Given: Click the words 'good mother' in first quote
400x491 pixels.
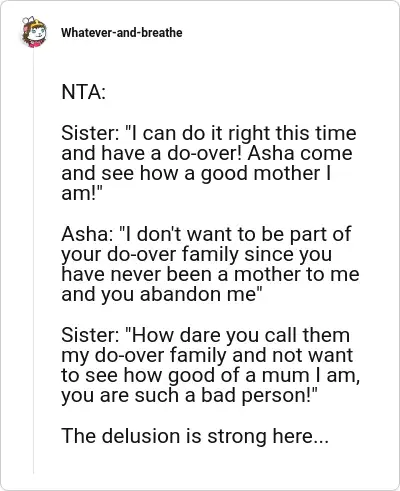Looking at the screenshot, I should [x=260, y=174].
